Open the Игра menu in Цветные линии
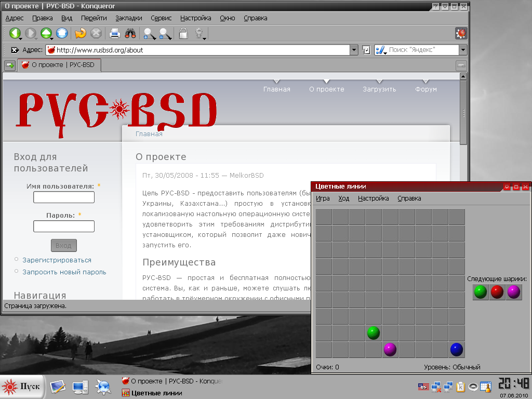Image resolution: width=532 pixels, height=399 pixels. [x=323, y=198]
